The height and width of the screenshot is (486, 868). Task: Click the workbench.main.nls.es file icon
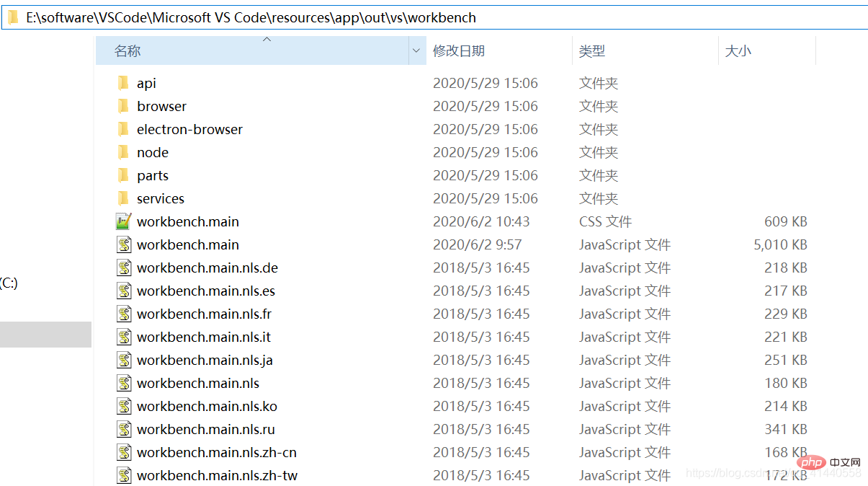pyautogui.click(x=124, y=291)
